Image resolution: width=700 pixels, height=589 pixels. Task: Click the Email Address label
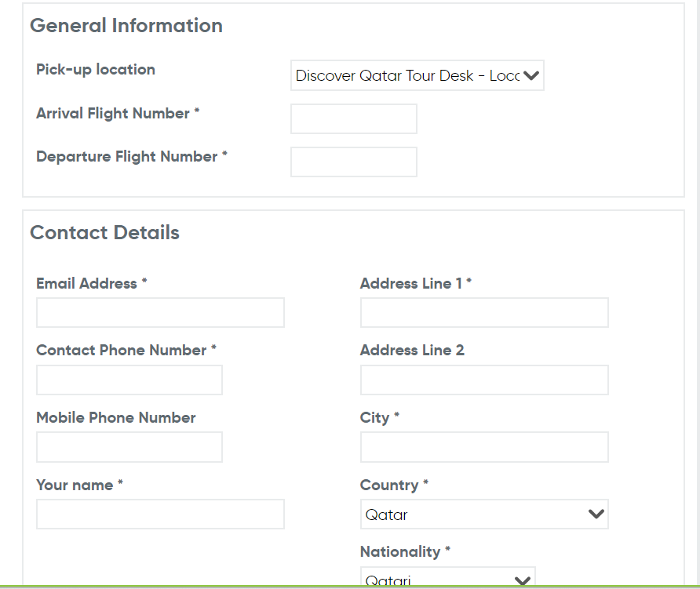[91, 284]
